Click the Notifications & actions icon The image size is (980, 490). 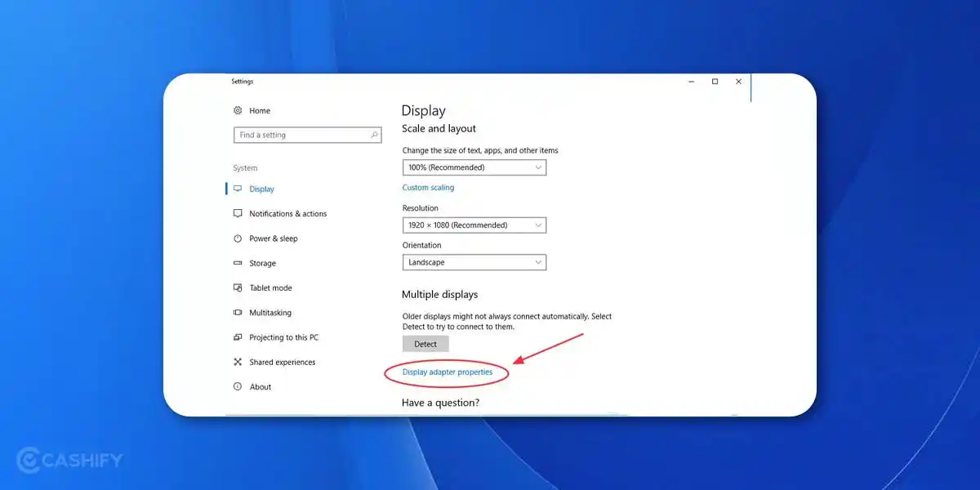[238, 213]
